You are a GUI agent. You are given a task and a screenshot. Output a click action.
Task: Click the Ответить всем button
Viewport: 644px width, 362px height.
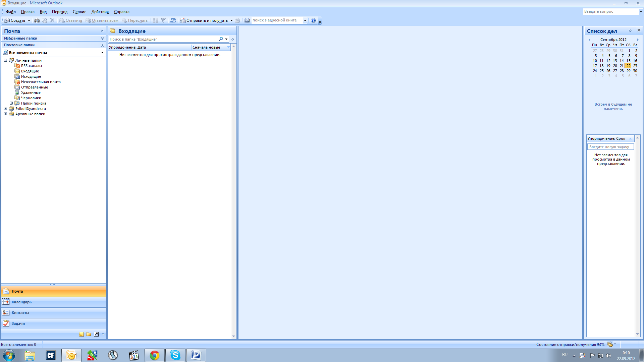click(102, 20)
